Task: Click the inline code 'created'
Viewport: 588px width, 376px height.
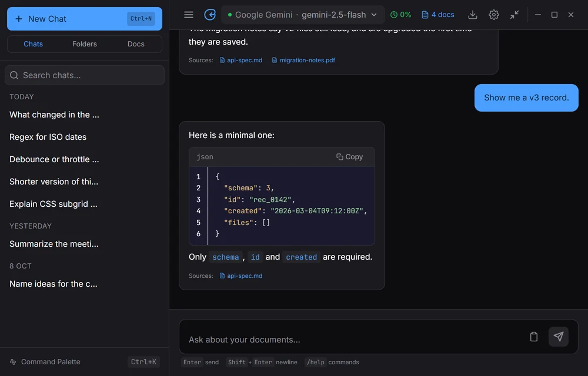Action: click(x=302, y=257)
